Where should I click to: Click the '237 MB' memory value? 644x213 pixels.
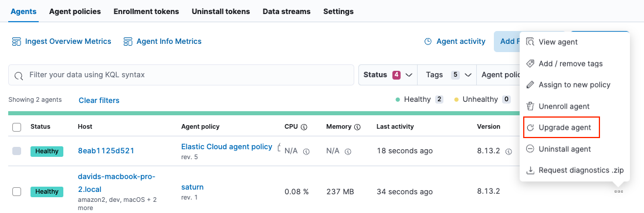click(x=340, y=191)
